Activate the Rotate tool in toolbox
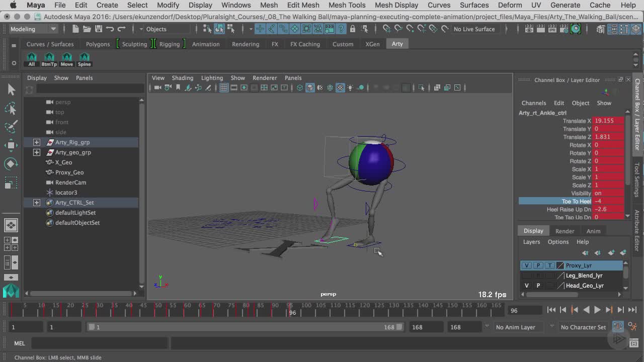Viewport: 644px width, 362px height. coord(11,164)
